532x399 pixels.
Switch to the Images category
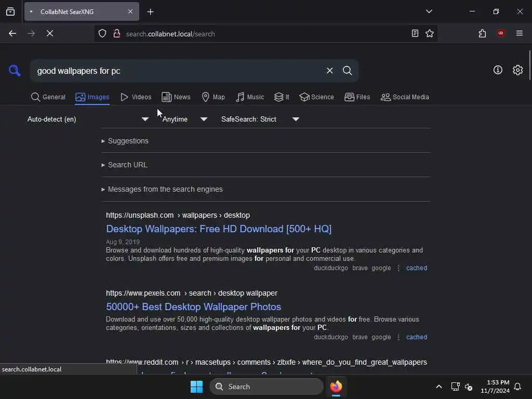tap(92, 97)
